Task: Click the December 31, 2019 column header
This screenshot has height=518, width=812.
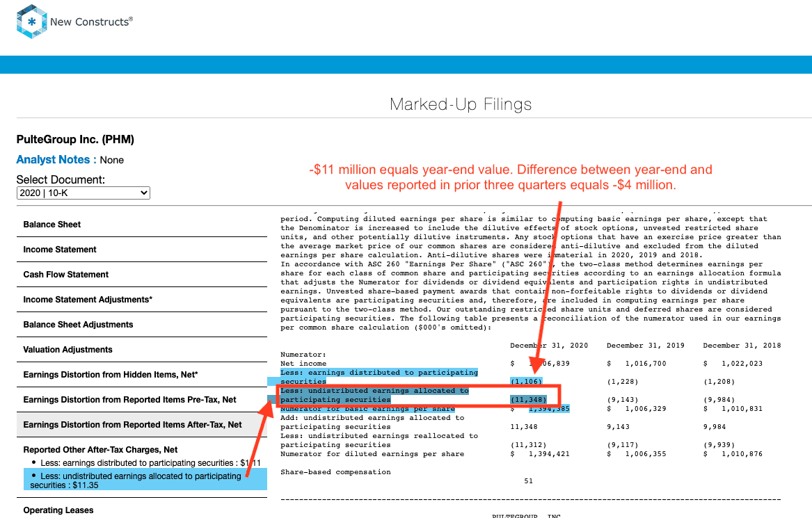Action: pos(645,346)
